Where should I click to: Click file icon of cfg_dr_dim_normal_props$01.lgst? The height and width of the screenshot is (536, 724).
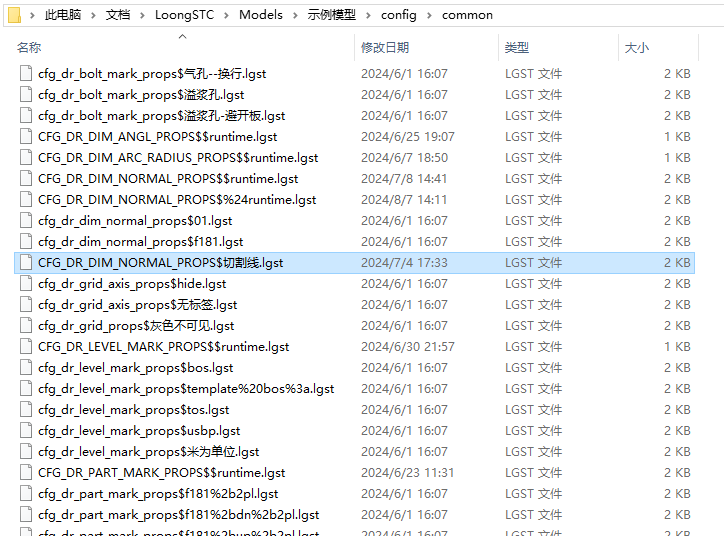coord(26,221)
